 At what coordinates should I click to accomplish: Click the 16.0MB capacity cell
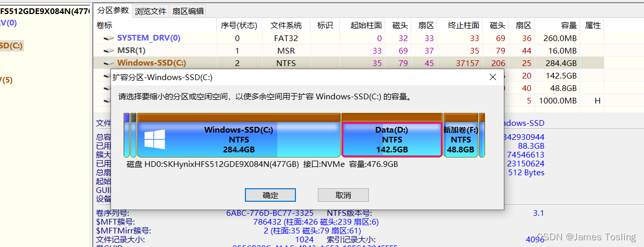[x=563, y=50]
